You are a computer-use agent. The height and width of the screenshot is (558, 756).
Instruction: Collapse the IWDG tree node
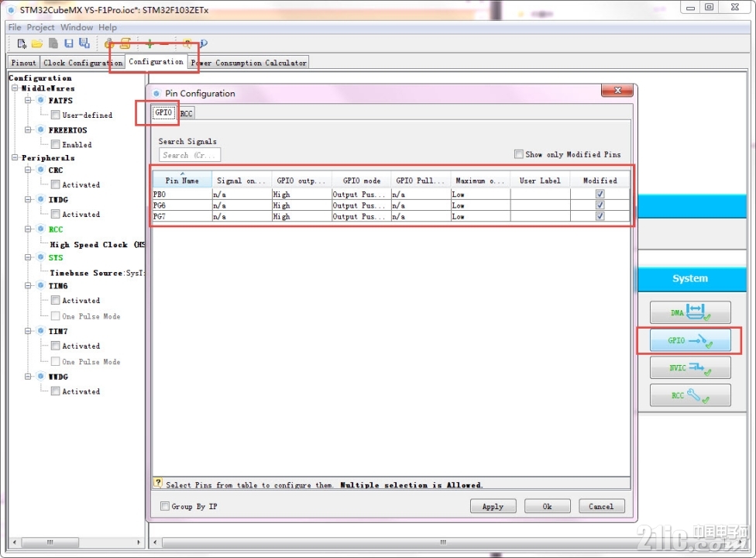[x=28, y=199]
